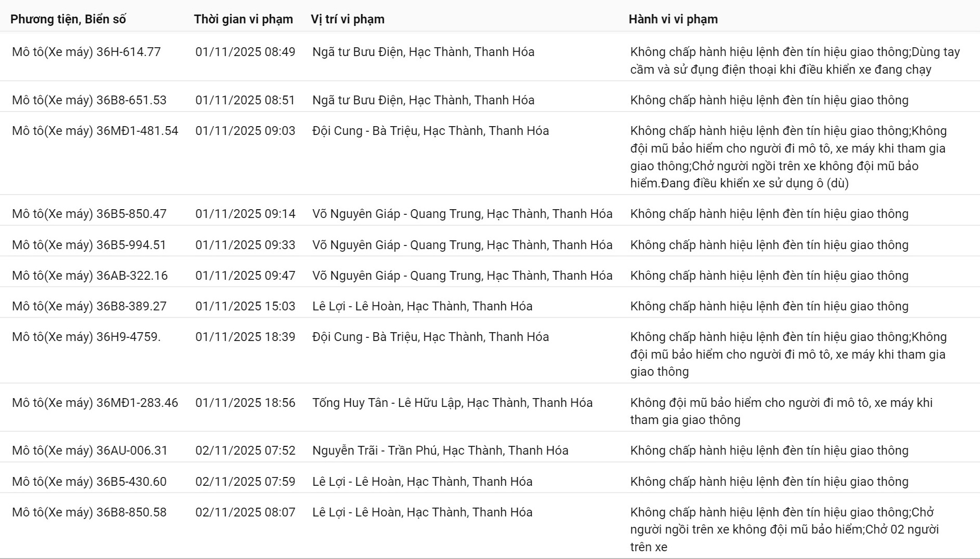Click the violation time 02/11/2025 07:59
This screenshot has width=980, height=559.
tap(245, 482)
